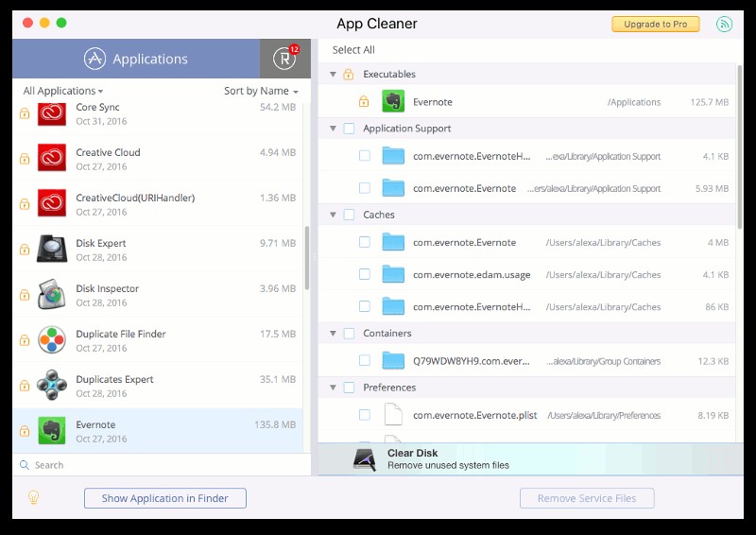Collapse the Preferences section

[333, 388]
